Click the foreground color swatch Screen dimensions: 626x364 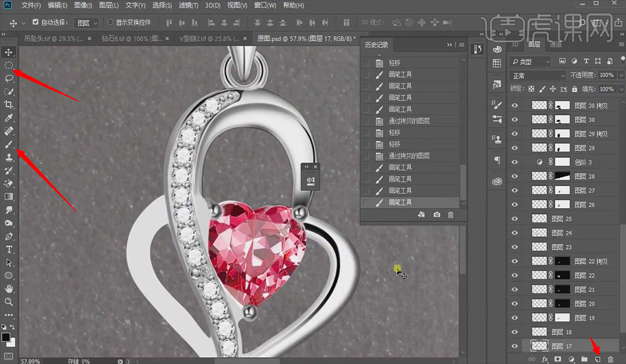click(6, 337)
